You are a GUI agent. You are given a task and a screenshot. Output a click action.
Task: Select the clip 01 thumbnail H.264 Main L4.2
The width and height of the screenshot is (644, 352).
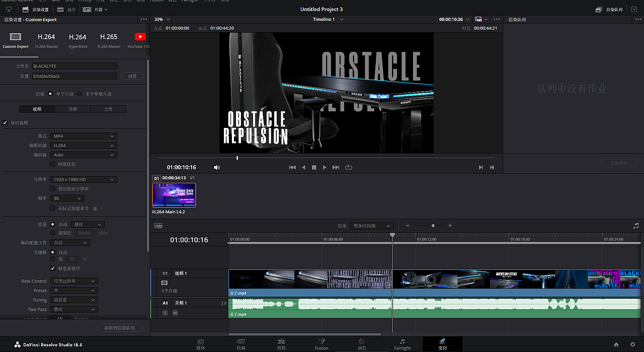(x=174, y=195)
